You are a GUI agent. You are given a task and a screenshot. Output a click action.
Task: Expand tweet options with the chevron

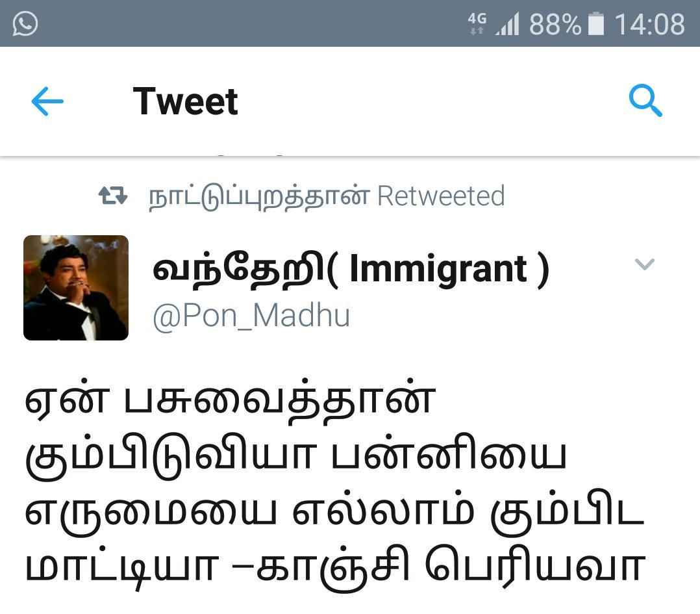pyautogui.click(x=644, y=264)
